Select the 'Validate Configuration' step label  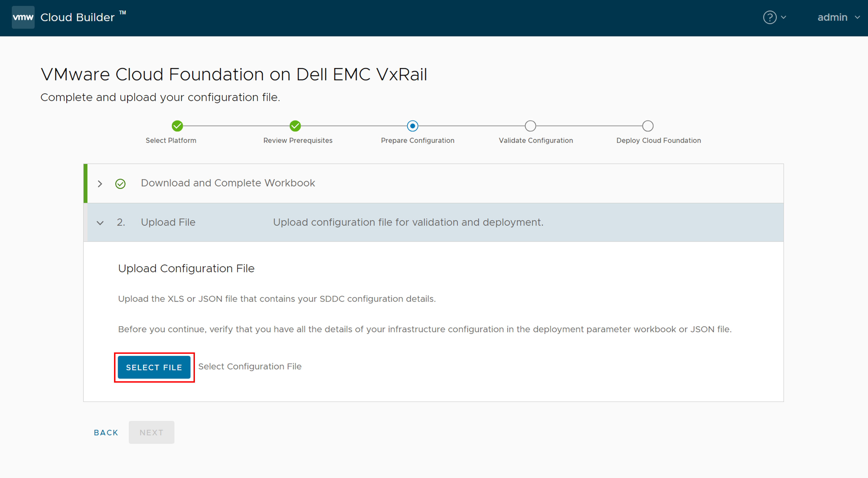[536, 141]
